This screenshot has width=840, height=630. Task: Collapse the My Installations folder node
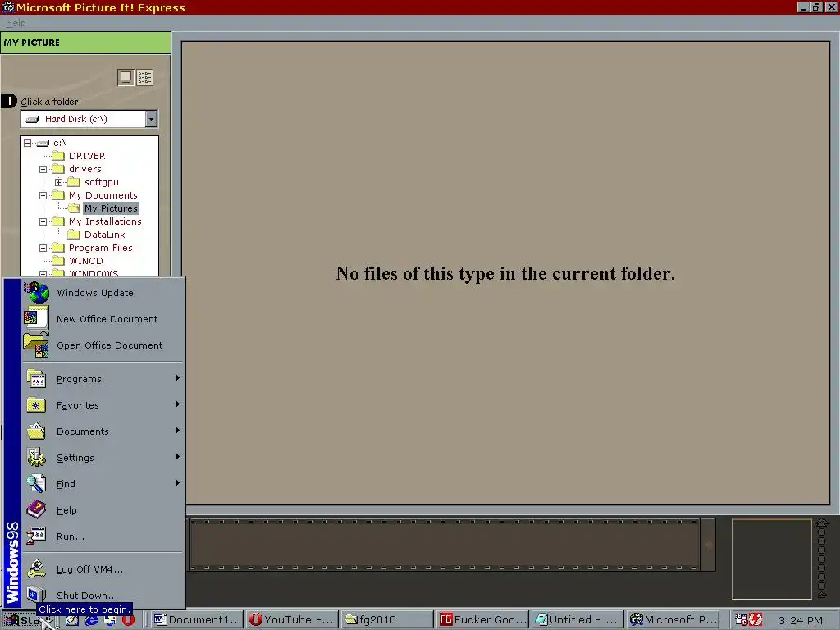[43, 221]
